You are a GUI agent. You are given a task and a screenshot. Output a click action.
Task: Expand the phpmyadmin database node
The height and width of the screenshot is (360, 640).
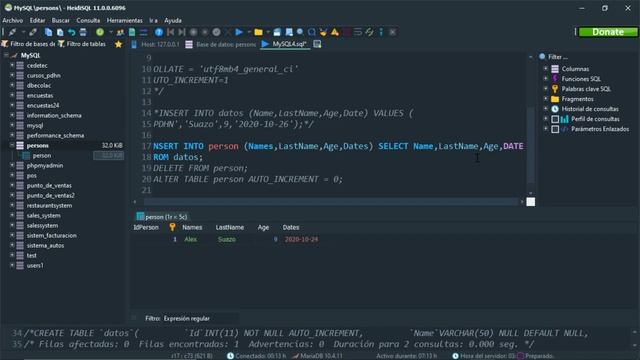pos(12,165)
